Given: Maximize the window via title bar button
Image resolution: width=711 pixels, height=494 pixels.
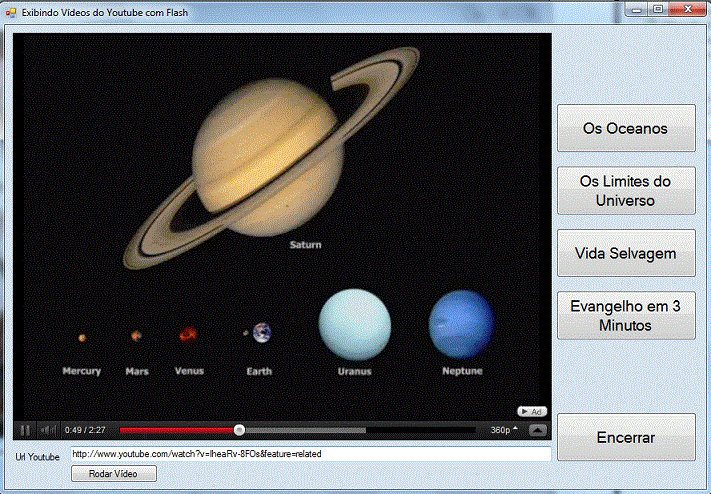Looking at the screenshot, I should (x=658, y=10).
